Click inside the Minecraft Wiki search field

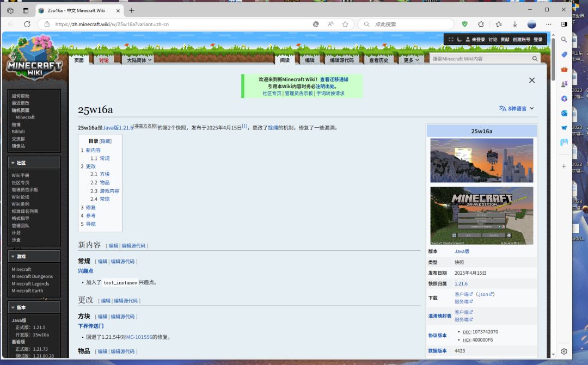(481, 59)
